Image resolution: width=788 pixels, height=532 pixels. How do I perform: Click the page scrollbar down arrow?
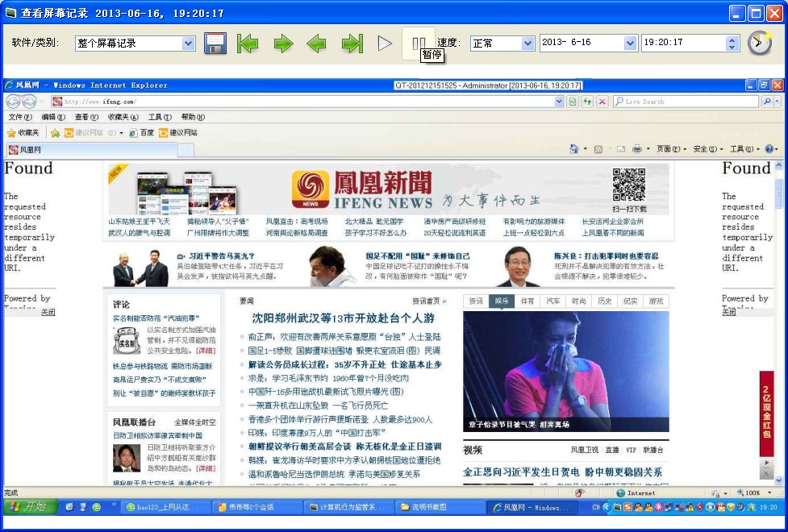click(x=778, y=480)
